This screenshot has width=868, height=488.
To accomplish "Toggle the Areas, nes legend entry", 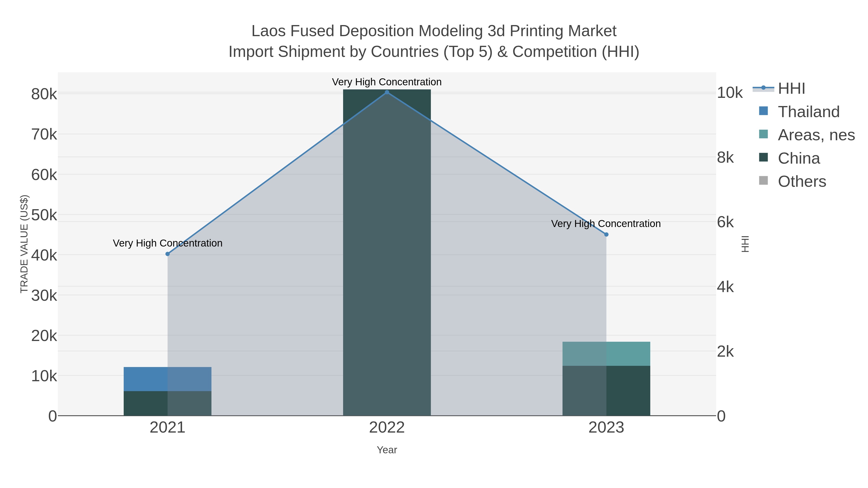I will pos(807,135).
